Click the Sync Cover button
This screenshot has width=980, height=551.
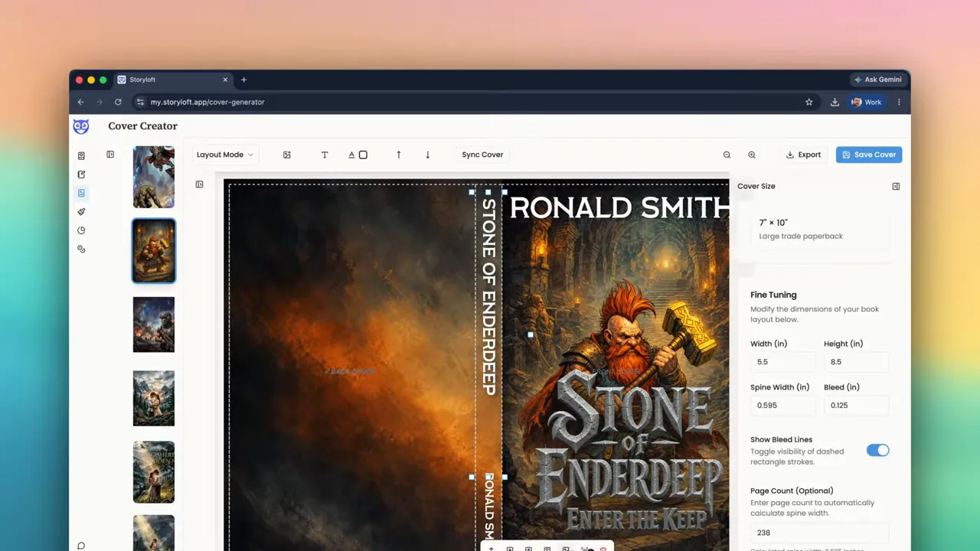click(x=482, y=155)
